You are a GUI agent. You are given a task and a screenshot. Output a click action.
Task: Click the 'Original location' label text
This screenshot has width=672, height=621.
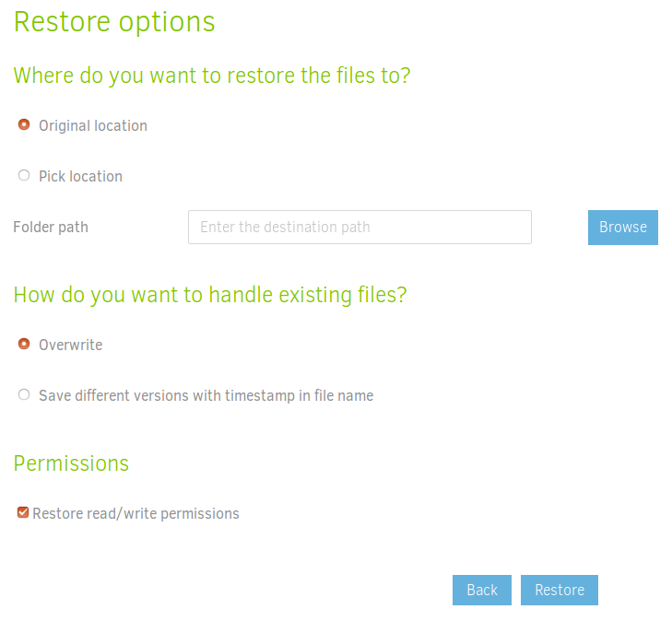[x=92, y=125]
